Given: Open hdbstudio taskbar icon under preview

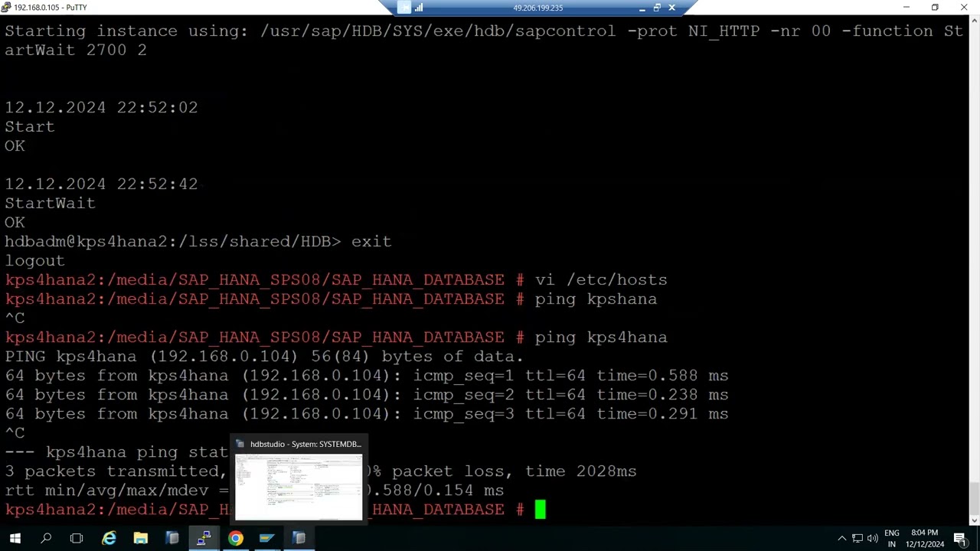Looking at the screenshot, I should 298,538.
